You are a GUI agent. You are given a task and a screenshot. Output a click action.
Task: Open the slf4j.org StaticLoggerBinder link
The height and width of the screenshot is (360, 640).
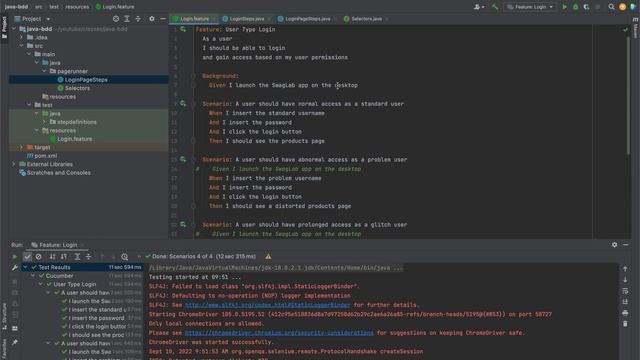tap(267, 305)
